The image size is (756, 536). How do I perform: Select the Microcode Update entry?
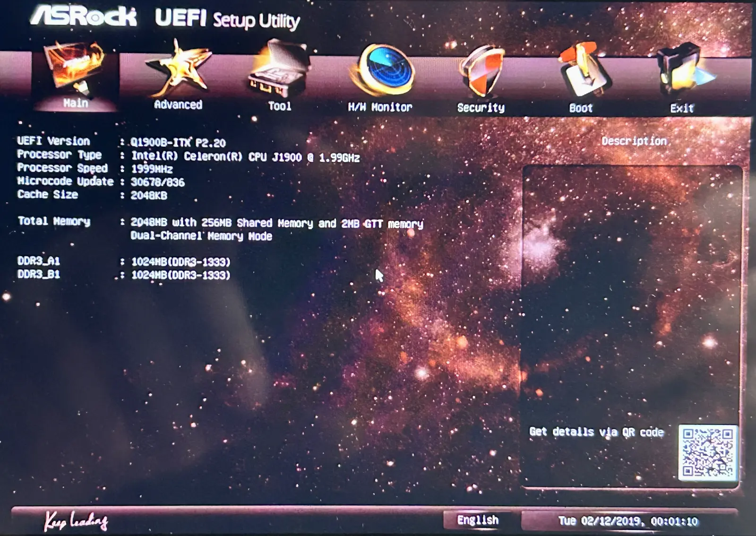coord(65,182)
